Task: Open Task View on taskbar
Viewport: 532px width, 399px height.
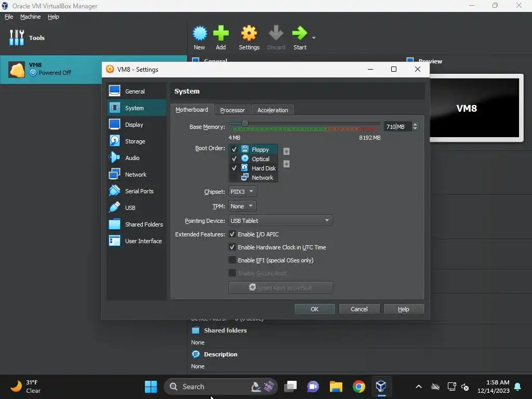Action: [x=290, y=387]
